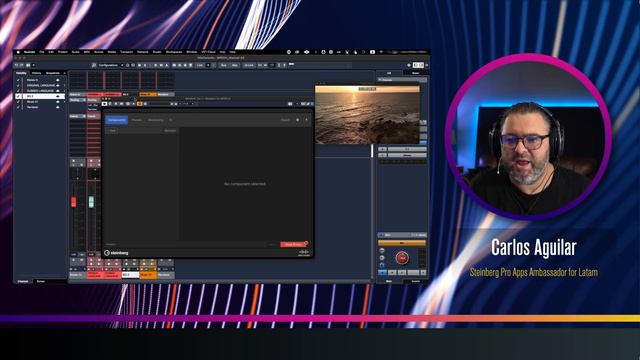Open the Configurations dropdown

click(x=110, y=65)
